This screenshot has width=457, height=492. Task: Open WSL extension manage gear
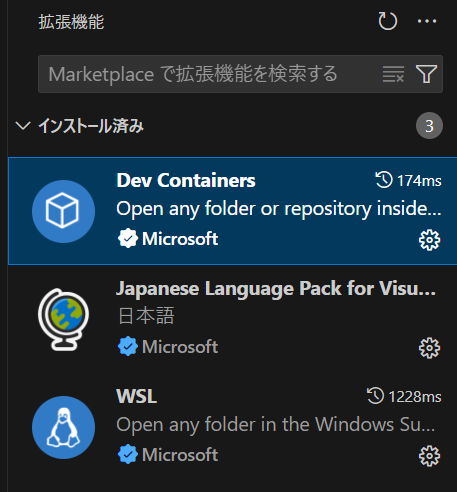[x=429, y=456]
